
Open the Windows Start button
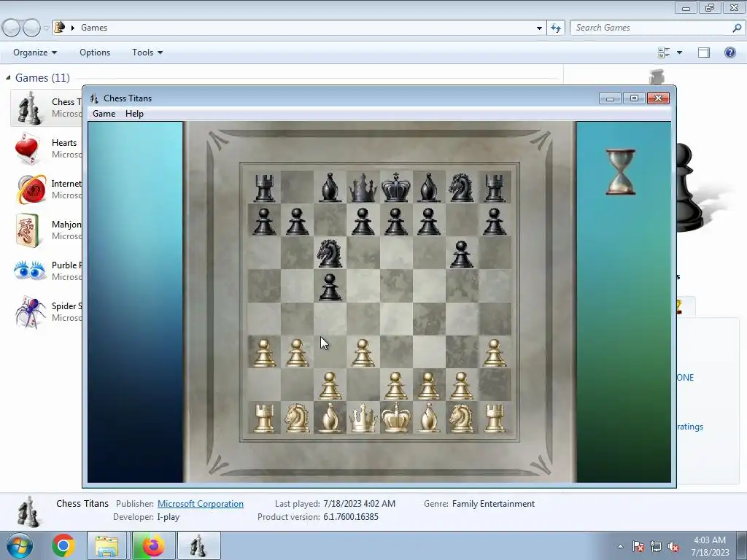point(20,546)
